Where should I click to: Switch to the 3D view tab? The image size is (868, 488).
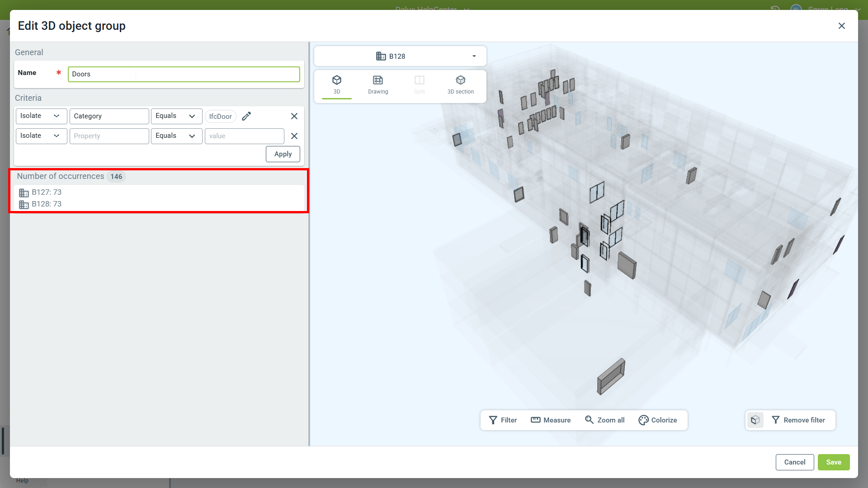[x=337, y=84]
